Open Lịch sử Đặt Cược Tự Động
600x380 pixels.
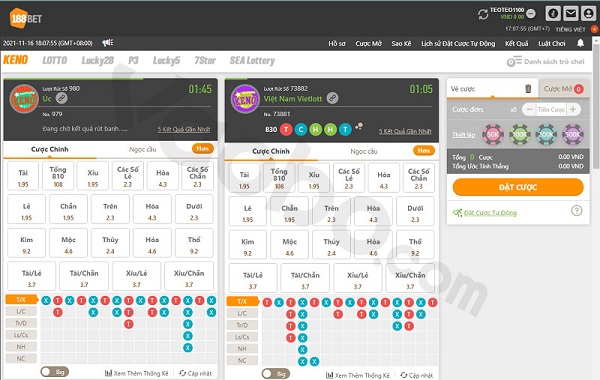click(x=458, y=44)
